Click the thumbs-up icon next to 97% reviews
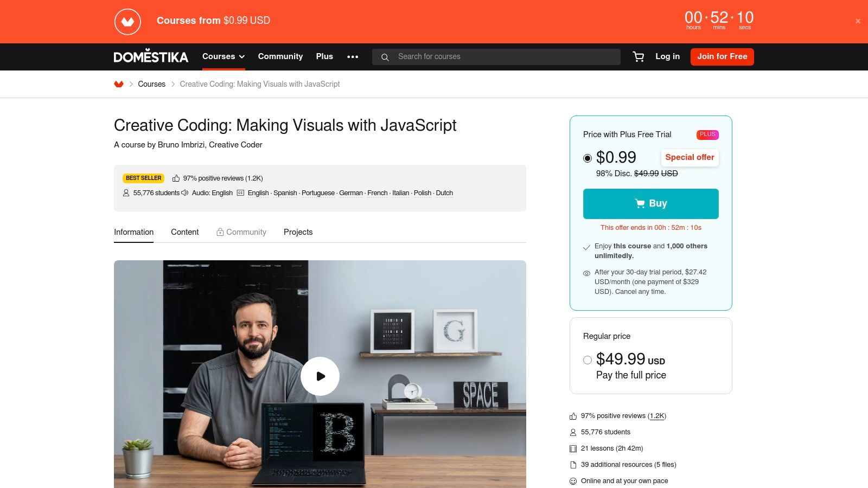Screen dimensions: 868x488 176,178
